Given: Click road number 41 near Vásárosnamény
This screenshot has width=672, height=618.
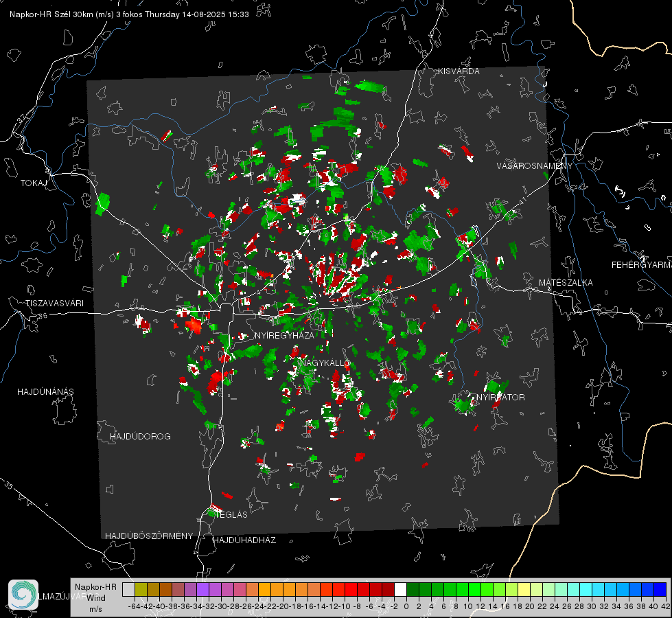Looking at the screenshot, I should coord(522,201).
